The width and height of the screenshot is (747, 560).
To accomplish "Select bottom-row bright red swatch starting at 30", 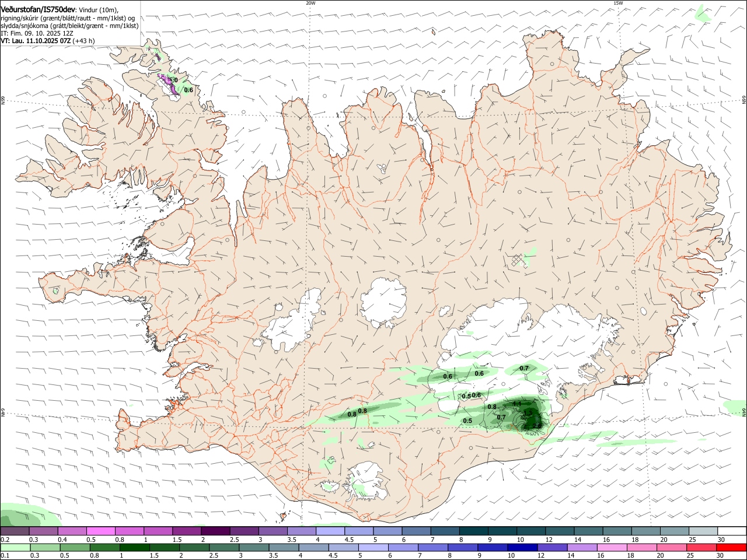I will tap(731, 548).
